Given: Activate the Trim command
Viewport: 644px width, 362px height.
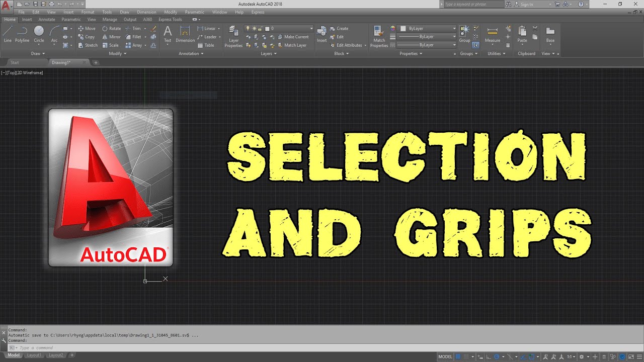Looking at the screenshot, I should click(x=133, y=29).
